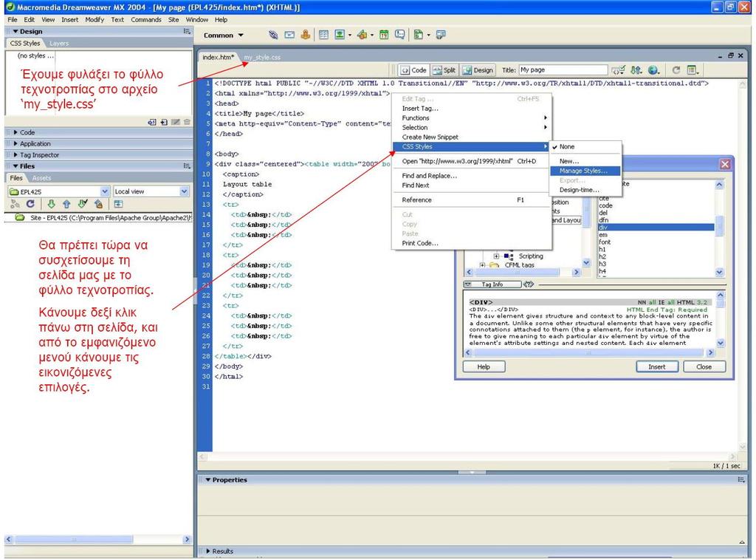Switch to Code view
756x560 pixels.
coord(413,70)
